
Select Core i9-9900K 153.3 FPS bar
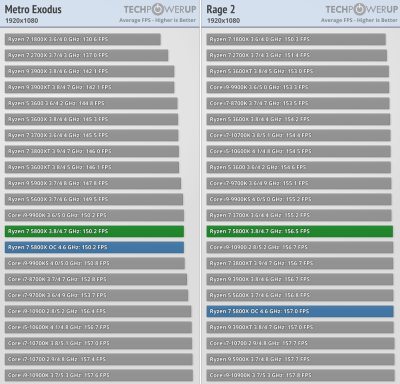[298, 87]
